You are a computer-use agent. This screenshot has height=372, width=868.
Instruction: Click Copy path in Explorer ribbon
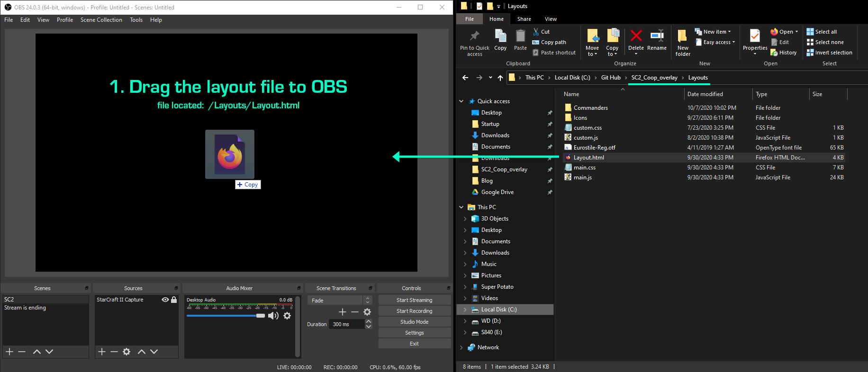(x=549, y=42)
